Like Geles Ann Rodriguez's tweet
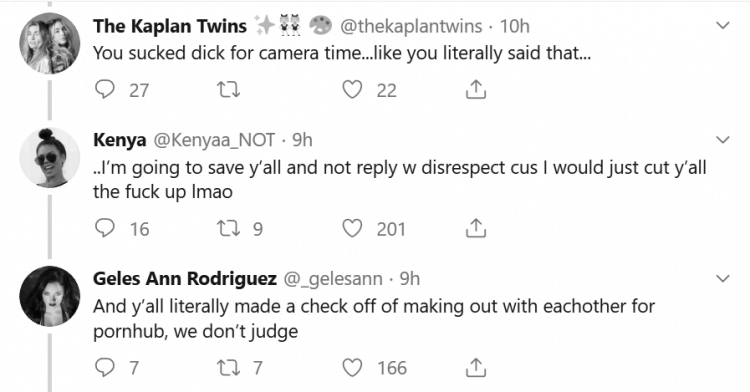This screenshot has height=392, width=750. tap(353, 367)
